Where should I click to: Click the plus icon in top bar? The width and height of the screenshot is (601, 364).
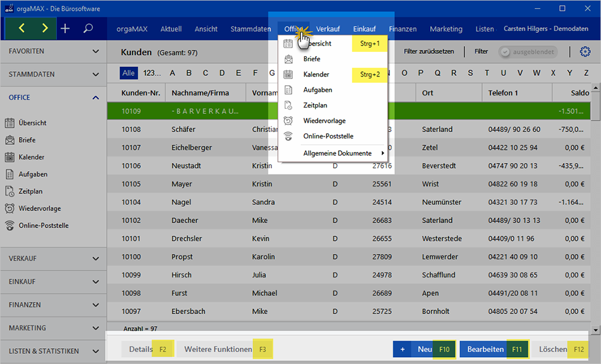tap(65, 28)
